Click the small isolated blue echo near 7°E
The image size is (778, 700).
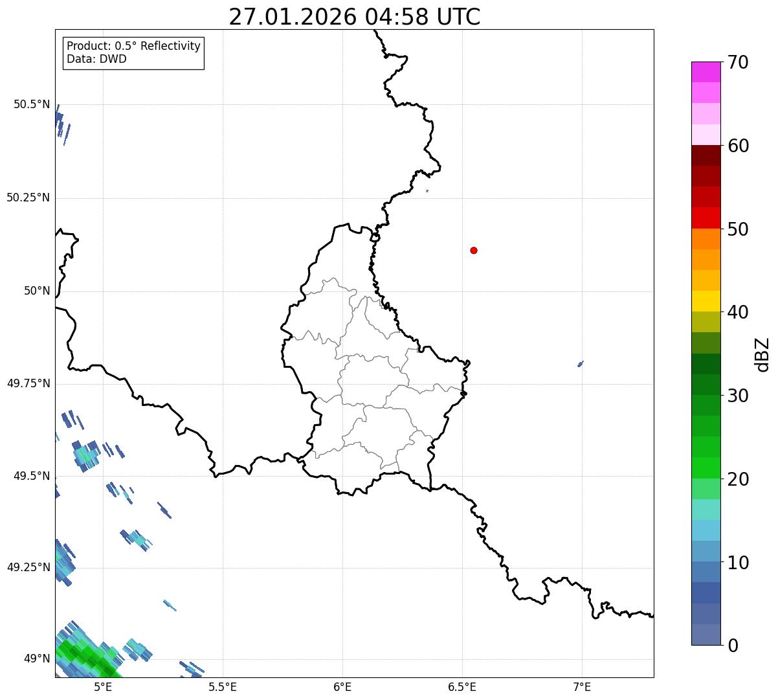(x=581, y=364)
